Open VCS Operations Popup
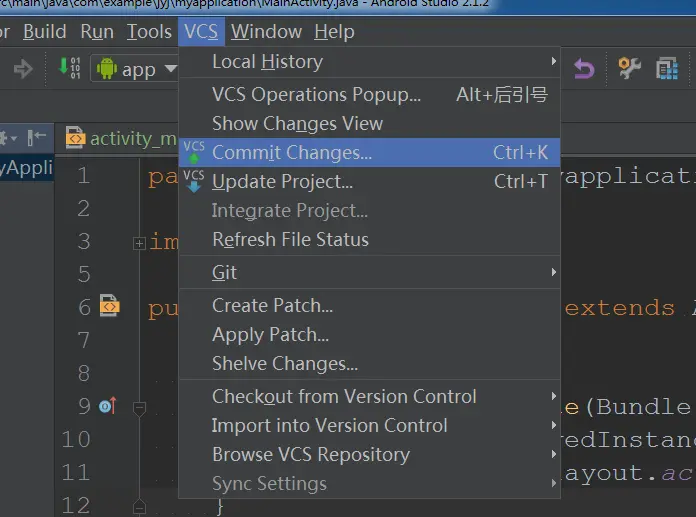The image size is (696, 517). pyautogui.click(x=369, y=95)
